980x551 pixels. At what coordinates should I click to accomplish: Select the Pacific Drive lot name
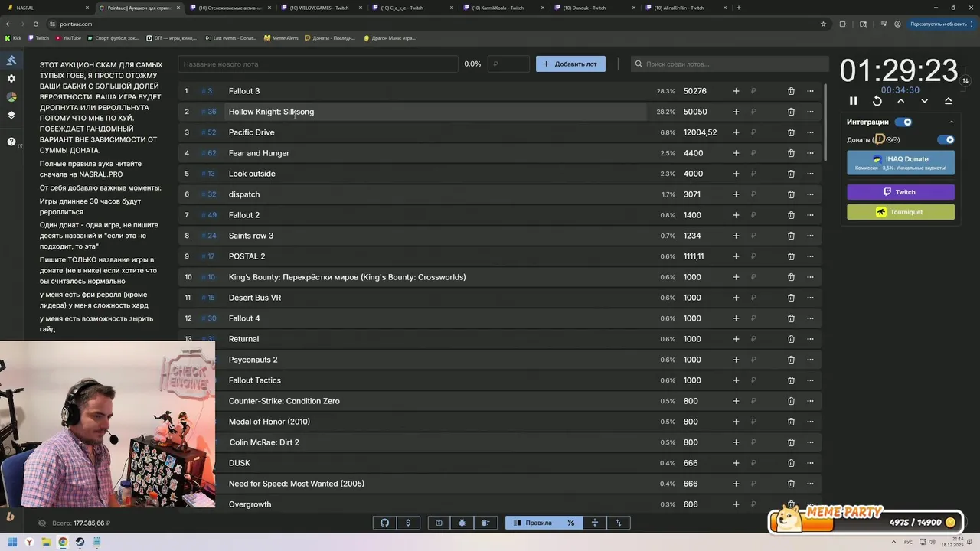[x=251, y=132]
